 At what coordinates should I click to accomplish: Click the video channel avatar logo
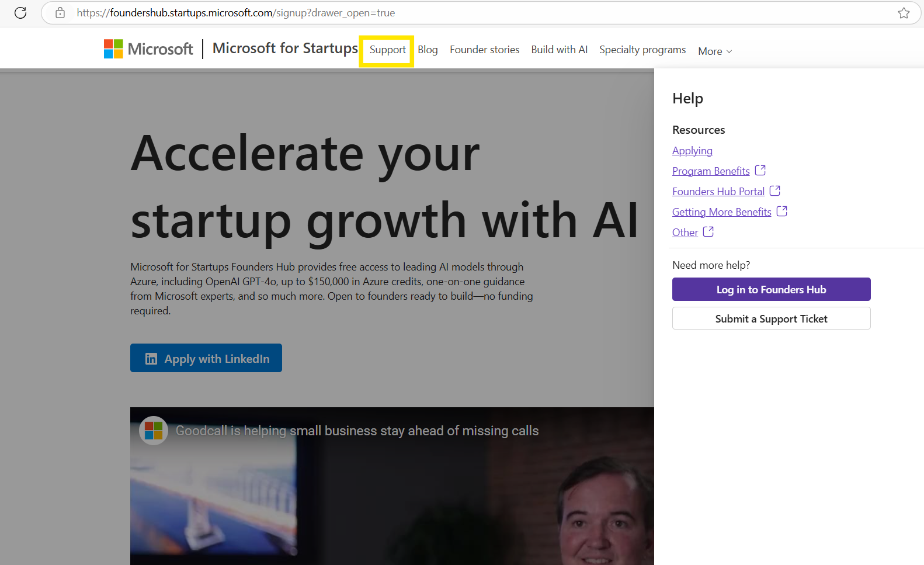154,431
